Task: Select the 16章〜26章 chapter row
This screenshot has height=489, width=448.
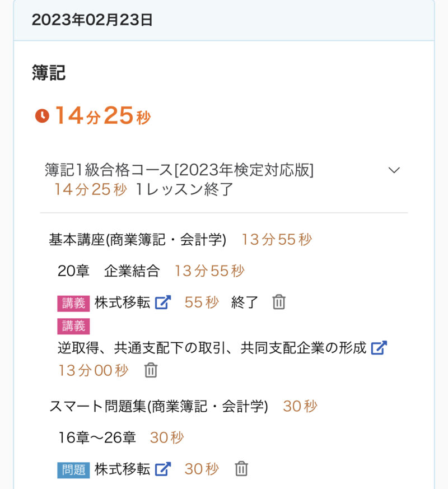Action: point(97,437)
